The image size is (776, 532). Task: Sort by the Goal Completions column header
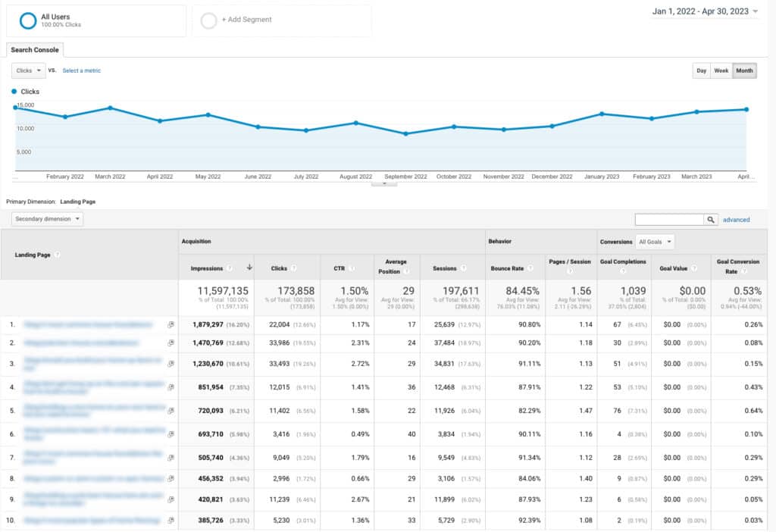click(x=623, y=261)
